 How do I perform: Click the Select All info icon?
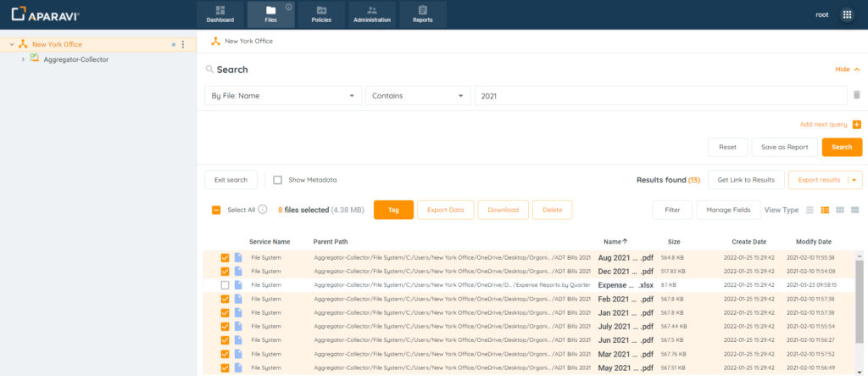click(263, 210)
